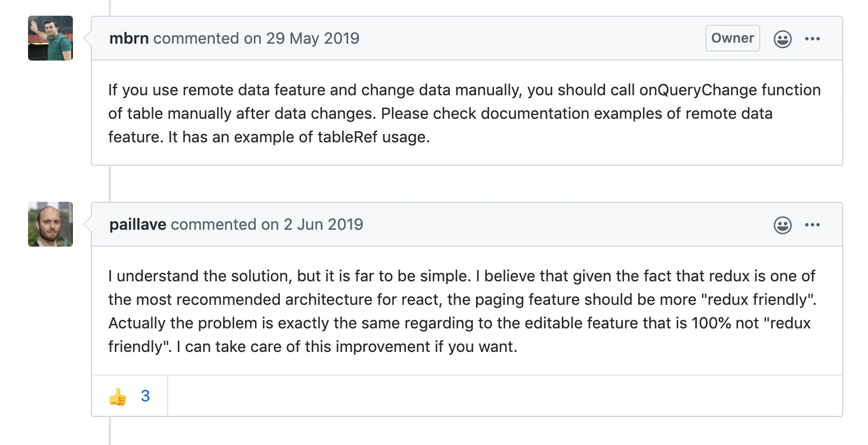Open emoji reaction picker on mbrn's comment

point(782,39)
